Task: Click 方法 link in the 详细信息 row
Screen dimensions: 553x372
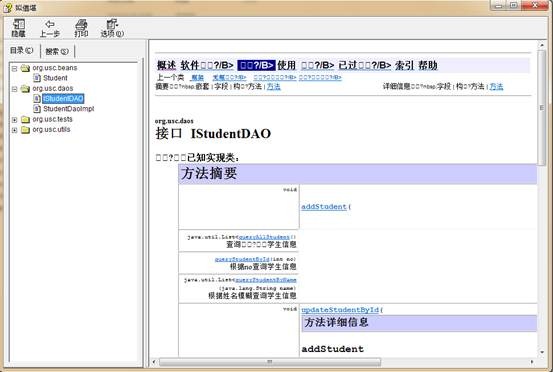Action: coord(496,87)
